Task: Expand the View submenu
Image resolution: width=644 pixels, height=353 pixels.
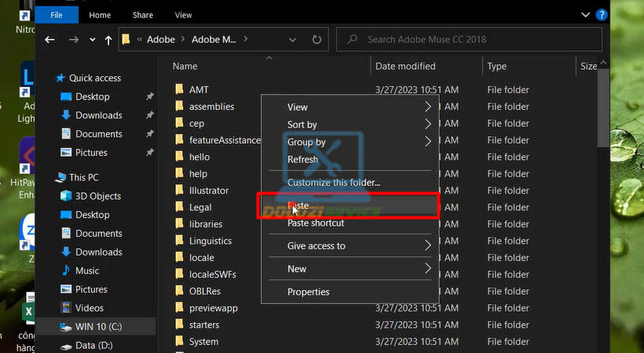Action: click(x=427, y=107)
